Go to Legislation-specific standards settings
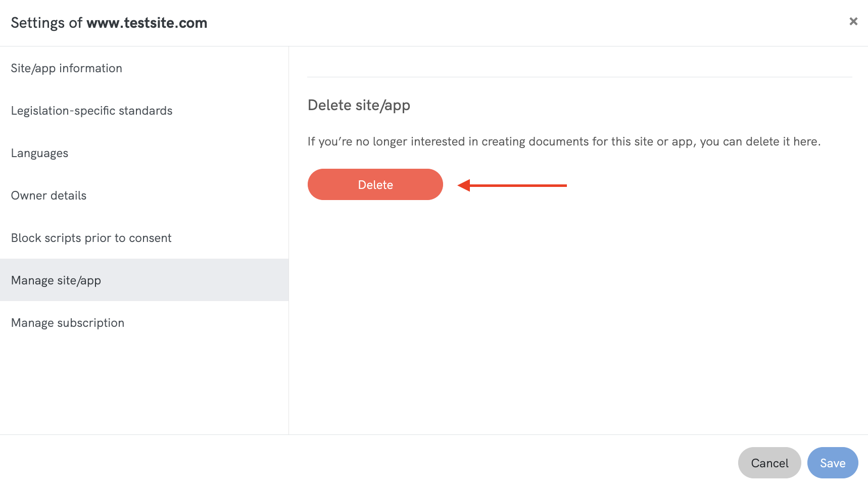The height and width of the screenshot is (489, 868). [x=92, y=111]
